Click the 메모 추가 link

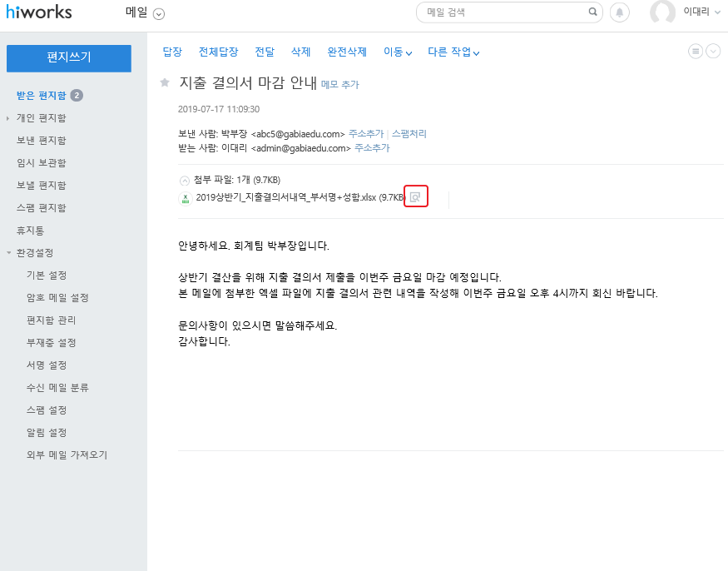[340, 85]
